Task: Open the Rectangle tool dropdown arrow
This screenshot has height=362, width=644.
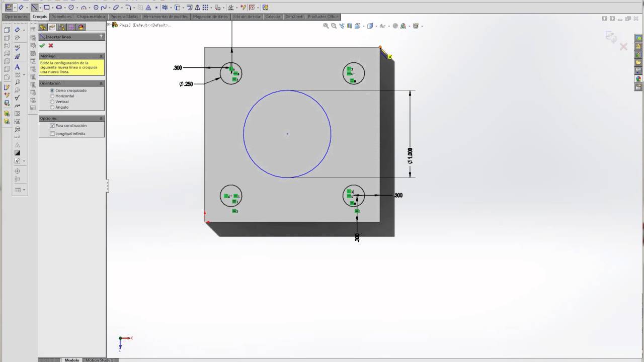Action: 52,8
